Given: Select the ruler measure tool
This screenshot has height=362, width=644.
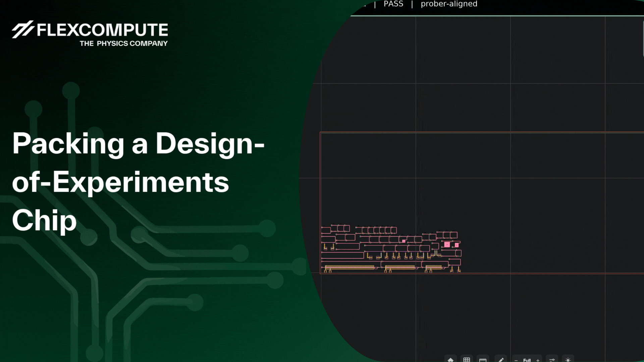Looking at the screenshot, I should click(x=483, y=359).
